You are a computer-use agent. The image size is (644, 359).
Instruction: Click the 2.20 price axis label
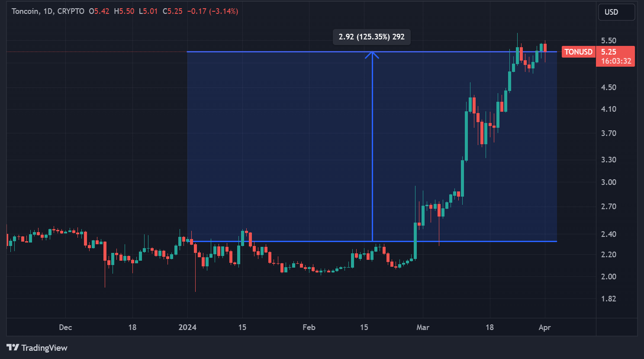609,255
